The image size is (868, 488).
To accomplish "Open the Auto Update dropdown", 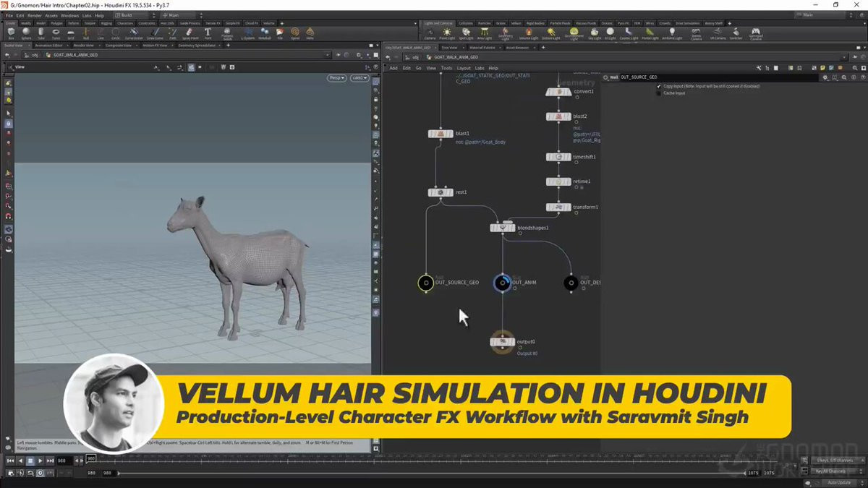I will click(x=839, y=482).
